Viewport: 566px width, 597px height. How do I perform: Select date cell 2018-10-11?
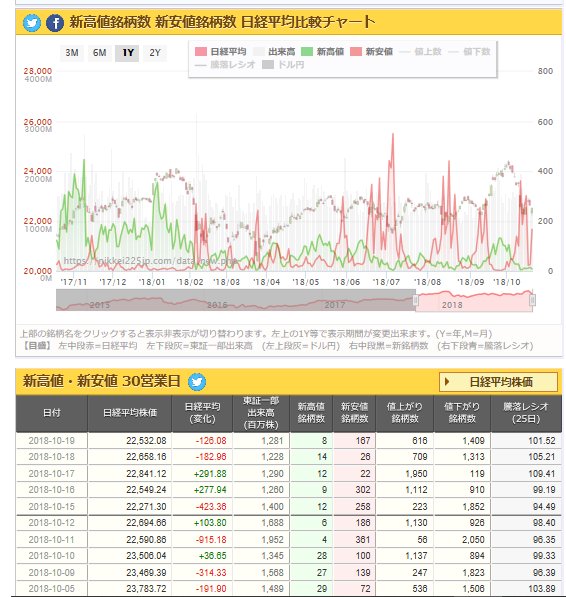click(52, 540)
